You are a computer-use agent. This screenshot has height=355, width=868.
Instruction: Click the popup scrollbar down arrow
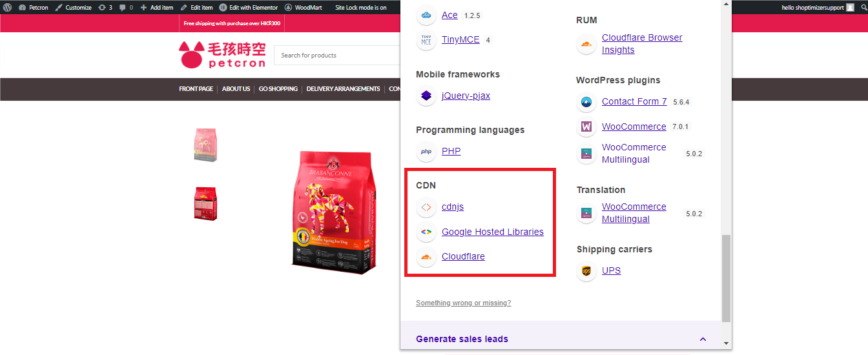[x=726, y=343]
